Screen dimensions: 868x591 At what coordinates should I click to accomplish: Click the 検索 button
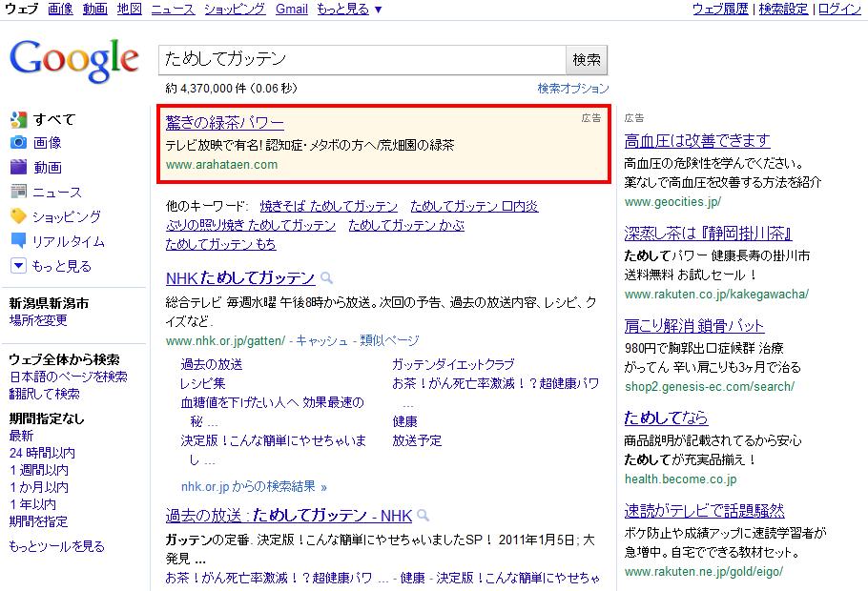click(587, 59)
